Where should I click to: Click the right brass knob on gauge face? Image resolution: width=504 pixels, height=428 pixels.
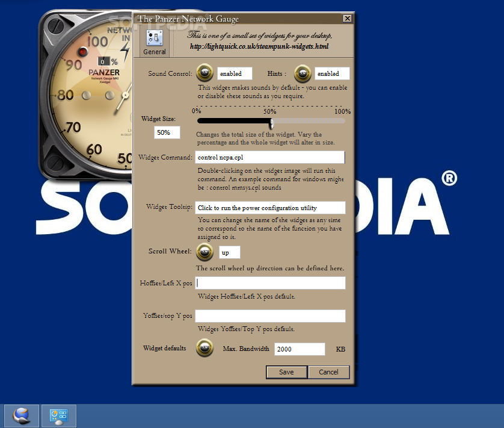(109, 95)
